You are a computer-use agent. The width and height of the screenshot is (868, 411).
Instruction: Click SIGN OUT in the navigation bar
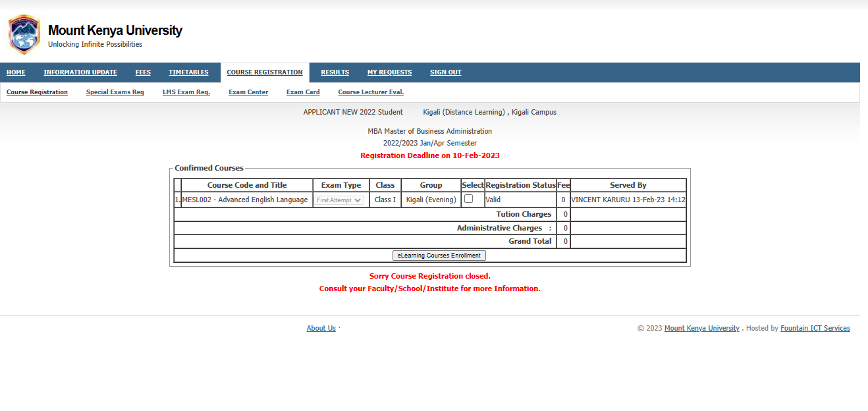446,72
